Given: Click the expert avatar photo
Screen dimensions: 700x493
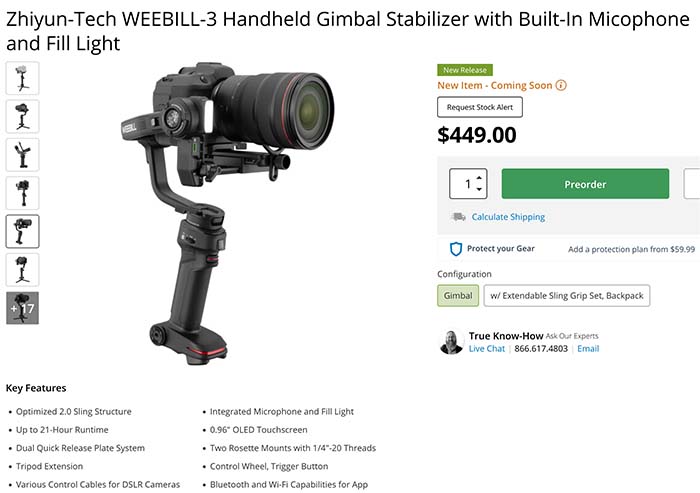Looking at the screenshot, I should pyautogui.click(x=451, y=343).
